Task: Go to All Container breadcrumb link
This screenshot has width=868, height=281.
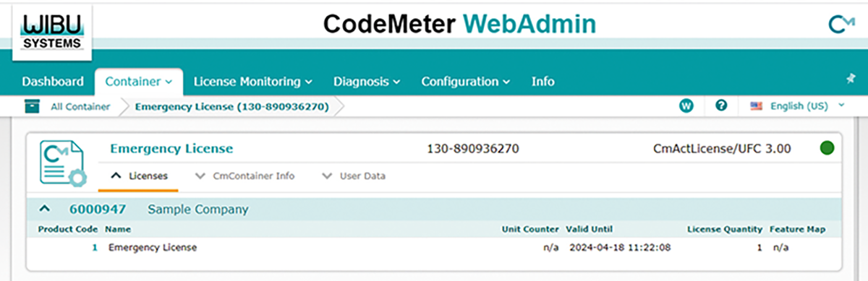Action: (x=80, y=107)
